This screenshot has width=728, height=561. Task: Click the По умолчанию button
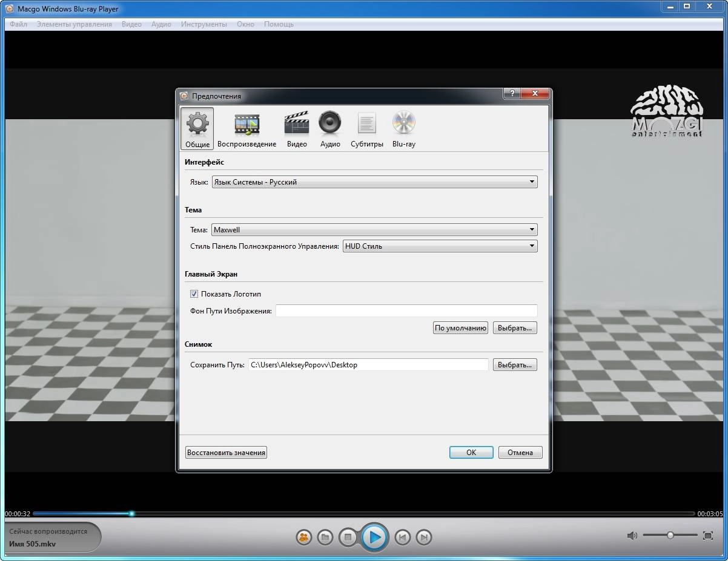click(x=460, y=328)
